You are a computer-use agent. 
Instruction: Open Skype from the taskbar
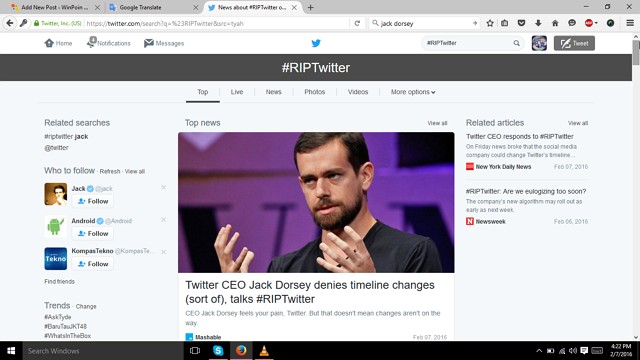218,351
